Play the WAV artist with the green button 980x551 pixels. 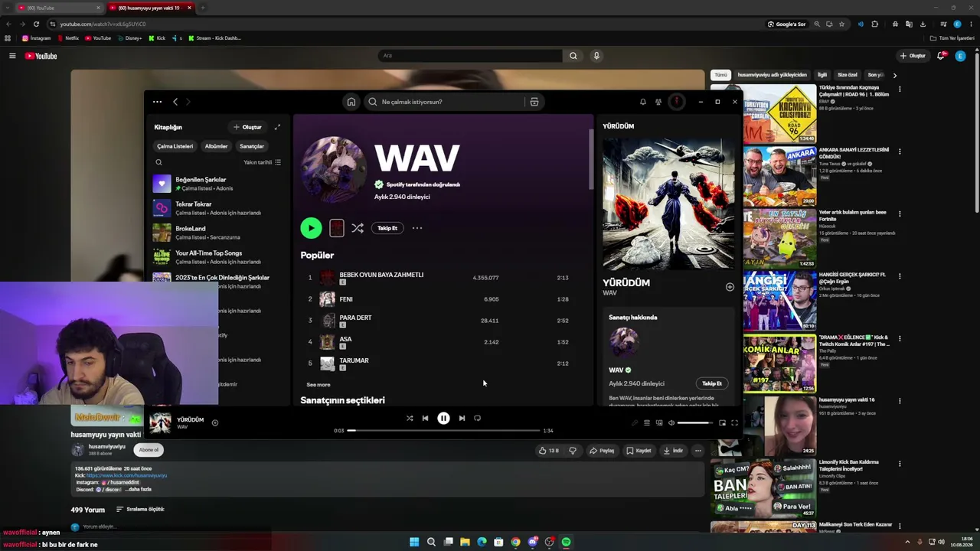pos(311,228)
